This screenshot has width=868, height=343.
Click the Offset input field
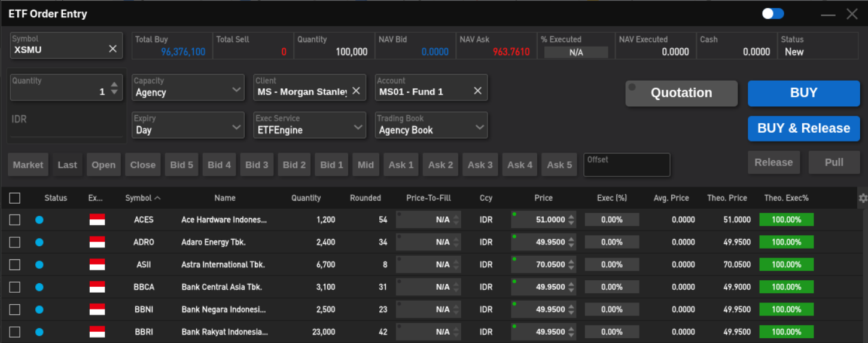[x=627, y=165]
